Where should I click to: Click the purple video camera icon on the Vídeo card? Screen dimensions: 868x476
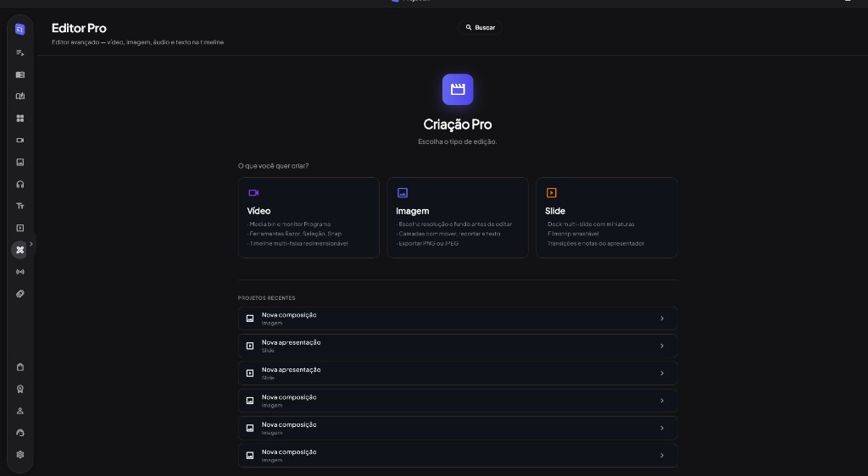pos(253,193)
